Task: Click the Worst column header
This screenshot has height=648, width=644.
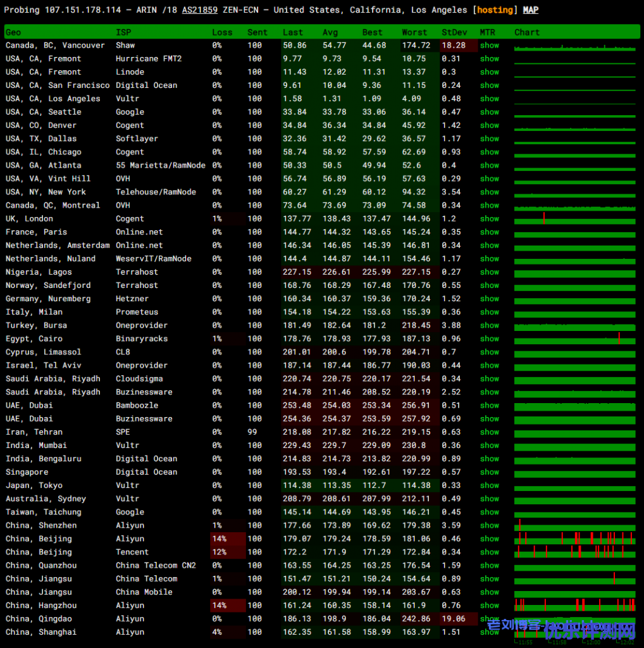Action: [x=414, y=32]
